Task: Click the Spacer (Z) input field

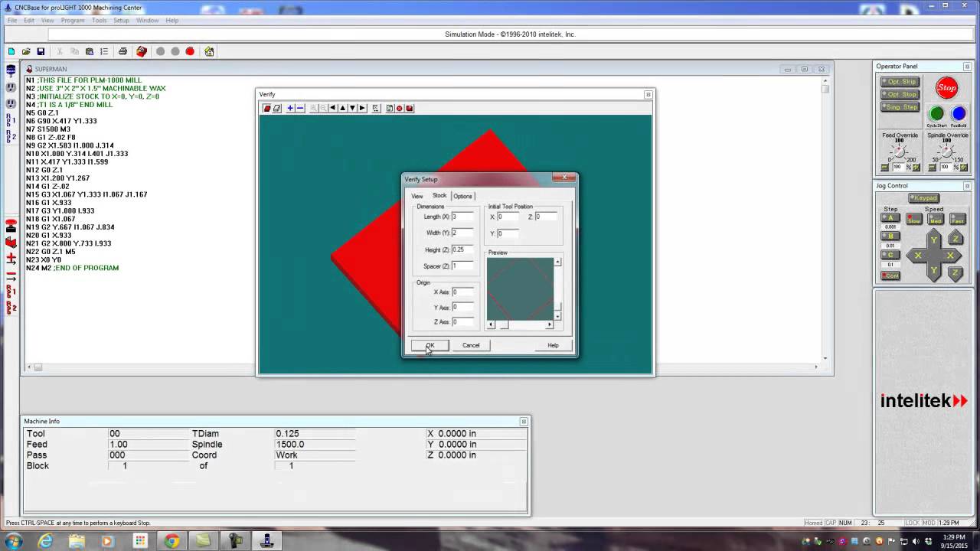Action: pyautogui.click(x=463, y=266)
